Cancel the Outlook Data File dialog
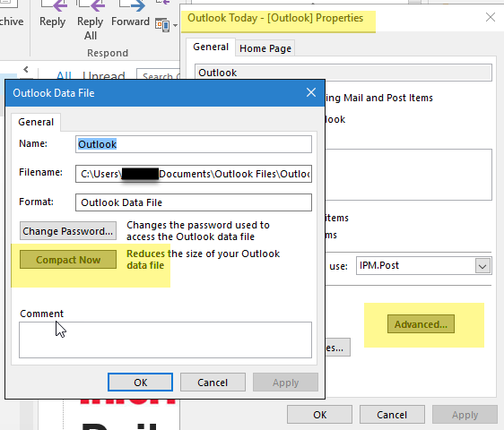 pyautogui.click(x=213, y=383)
